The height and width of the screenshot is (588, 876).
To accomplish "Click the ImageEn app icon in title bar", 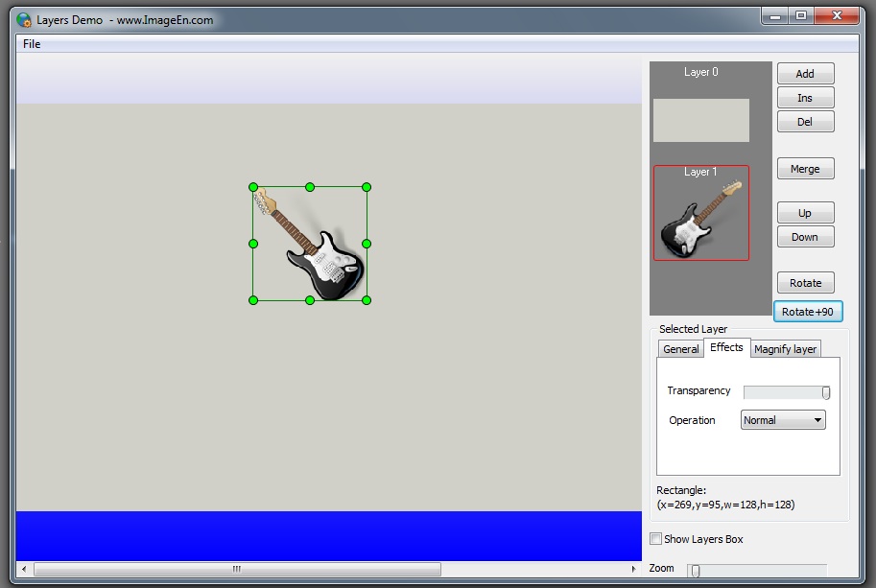I will (x=24, y=20).
